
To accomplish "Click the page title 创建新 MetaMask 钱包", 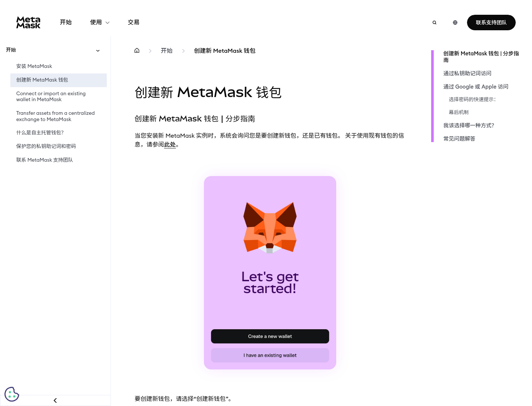I will [x=208, y=92].
